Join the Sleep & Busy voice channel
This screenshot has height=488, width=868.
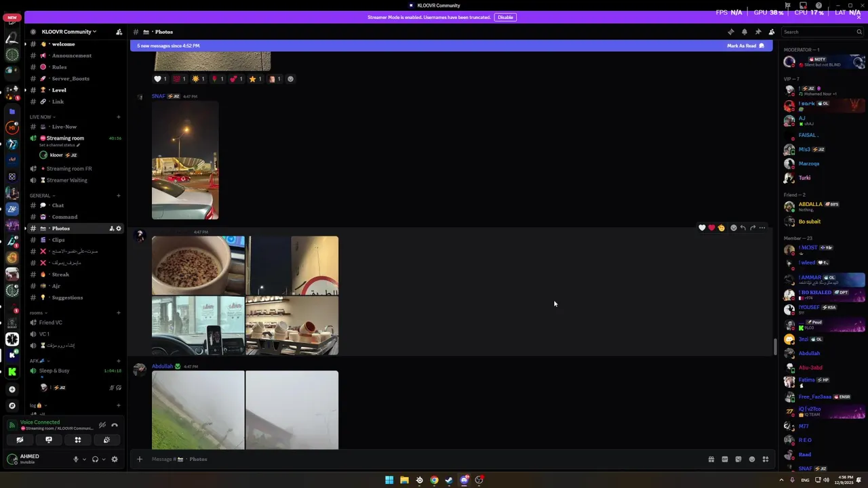pyautogui.click(x=54, y=371)
